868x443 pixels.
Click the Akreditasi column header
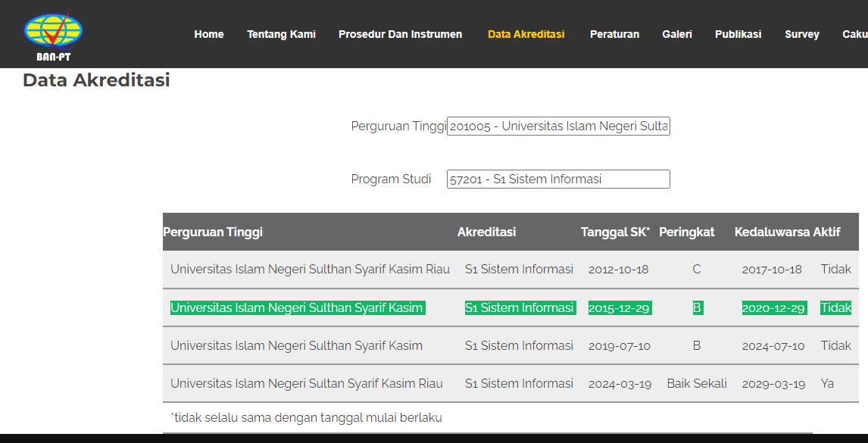coord(486,232)
